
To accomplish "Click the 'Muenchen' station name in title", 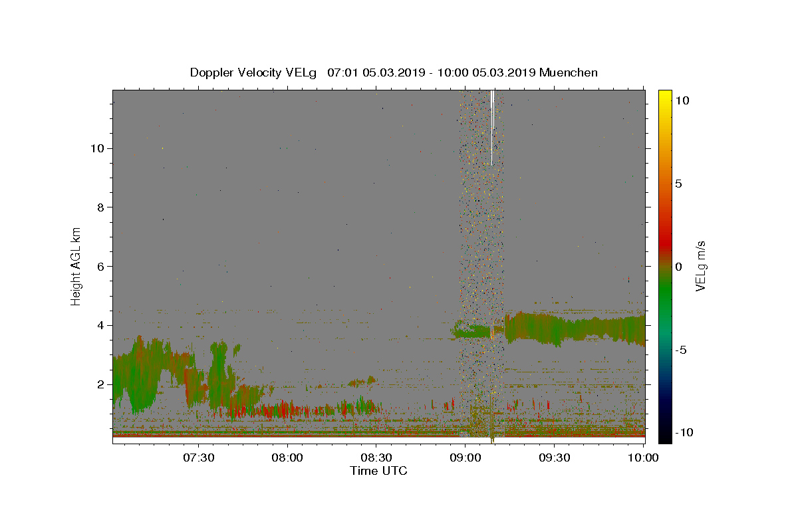I will tap(569, 72).
